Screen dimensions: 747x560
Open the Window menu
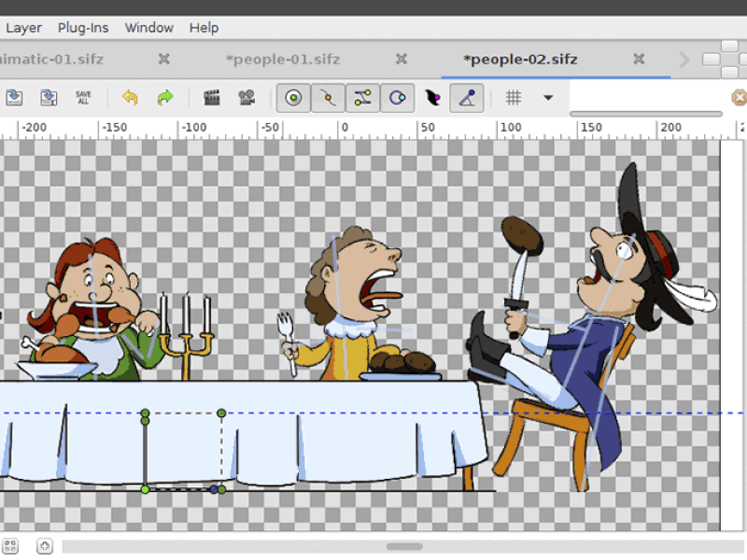(149, 28)
